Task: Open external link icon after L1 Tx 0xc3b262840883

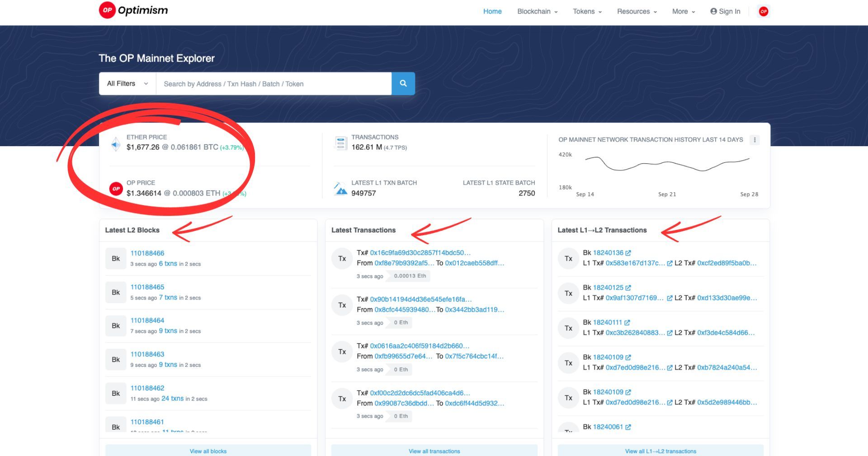Action: coord(670,333)
